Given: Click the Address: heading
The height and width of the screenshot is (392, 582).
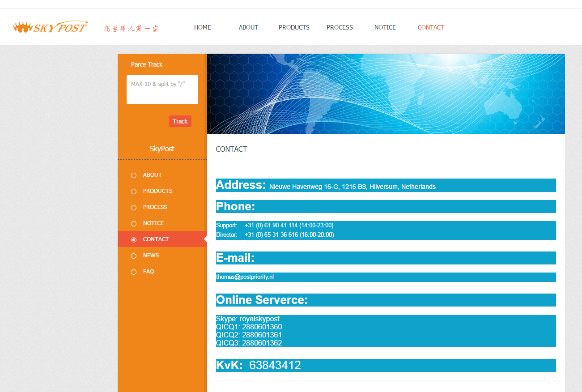Looking at the screenshot, I should point(241,185).
